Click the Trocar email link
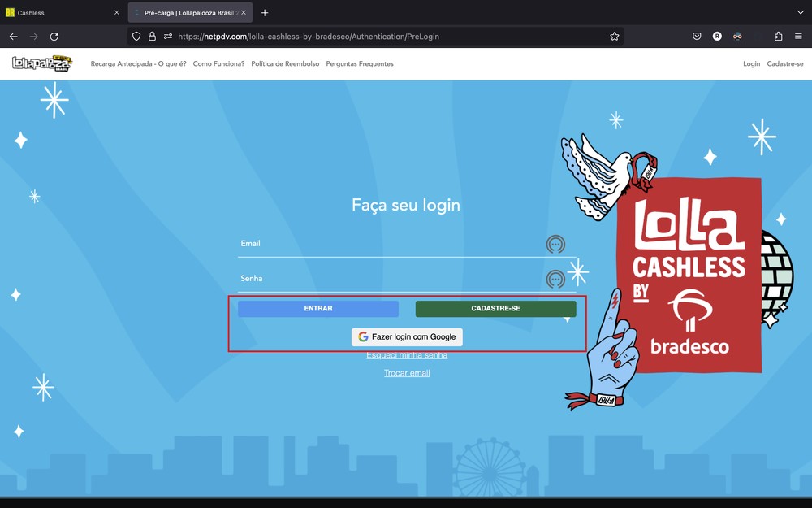812x508 pixels. [406, 372]
